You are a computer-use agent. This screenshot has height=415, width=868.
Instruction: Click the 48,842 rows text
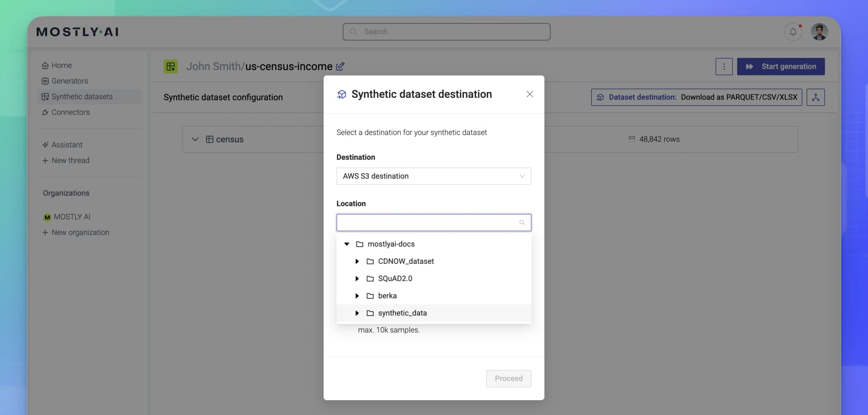pyautogui.click(x=659, y=139)
